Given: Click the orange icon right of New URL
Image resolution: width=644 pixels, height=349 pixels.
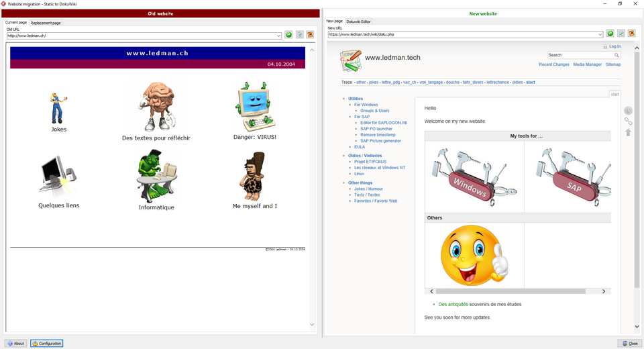Looking at the screenshot, I should [632, 34].
